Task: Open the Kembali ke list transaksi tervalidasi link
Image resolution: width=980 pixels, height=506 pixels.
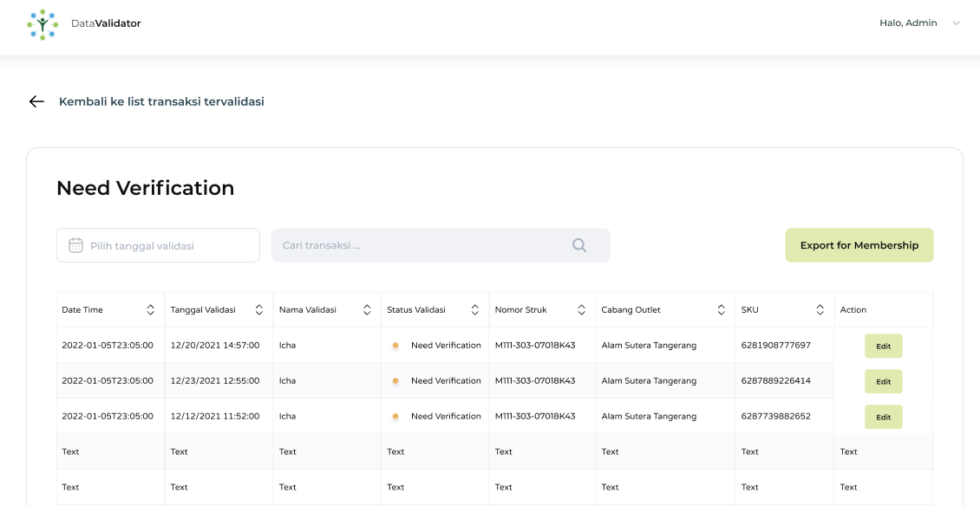Action: point(161,101)
